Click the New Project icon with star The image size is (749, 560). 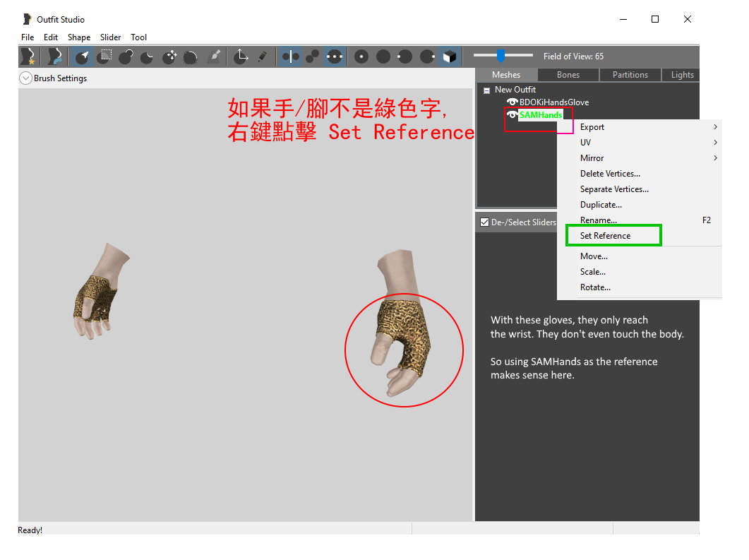(x=29, y=56)
